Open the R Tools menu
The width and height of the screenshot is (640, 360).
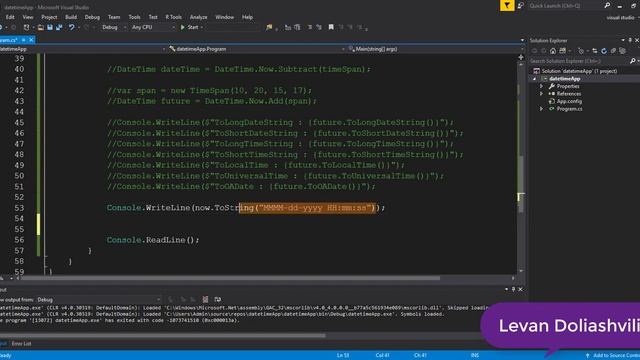[x=173, y=17]
